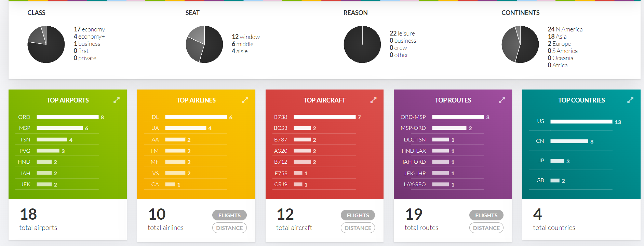The height and width of the screenshot is (246, 644).
Task: Select Distance toggle under total routes
Action: [486, 228]
